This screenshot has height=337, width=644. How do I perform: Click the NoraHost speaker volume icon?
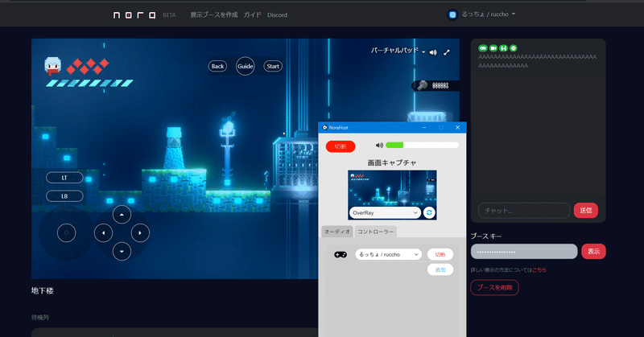379,146
